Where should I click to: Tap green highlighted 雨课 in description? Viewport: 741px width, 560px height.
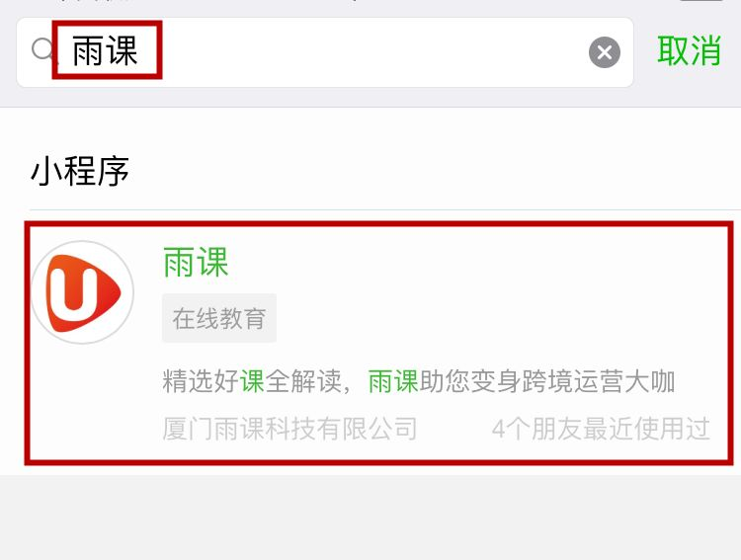pos(393,381)
